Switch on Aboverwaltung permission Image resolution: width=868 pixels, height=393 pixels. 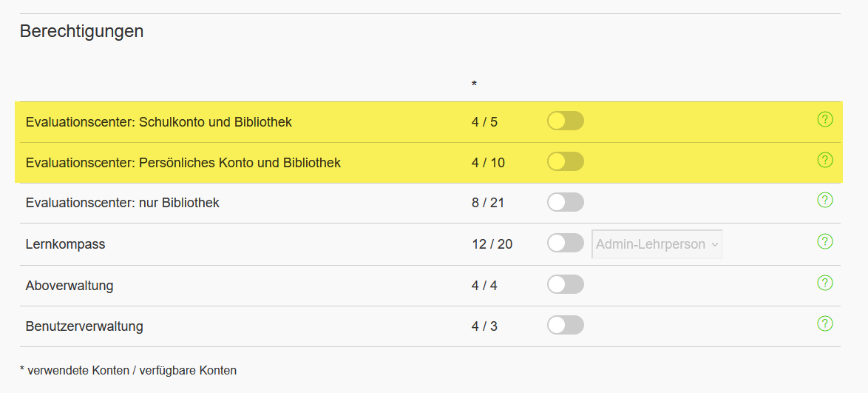(x=565, y=284)
